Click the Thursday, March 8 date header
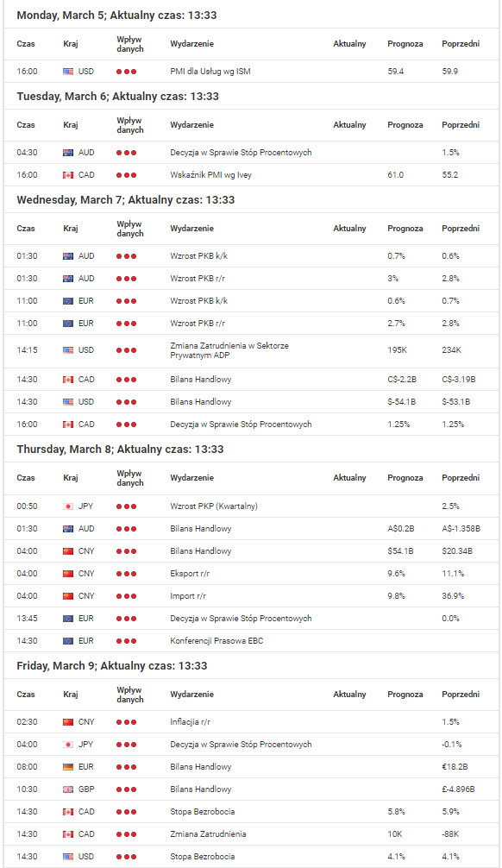This screenshot has width=502, height=868. pyautogui.click(x=120, y=450)
